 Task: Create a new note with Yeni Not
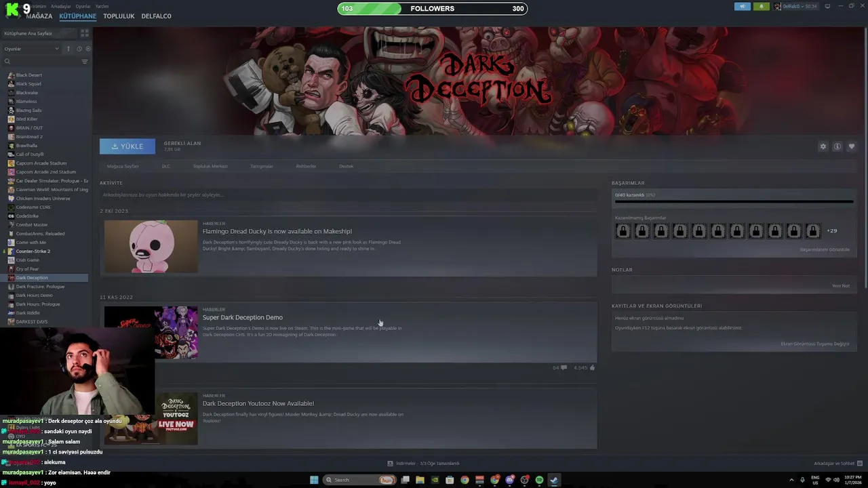[x=841, y=285]
